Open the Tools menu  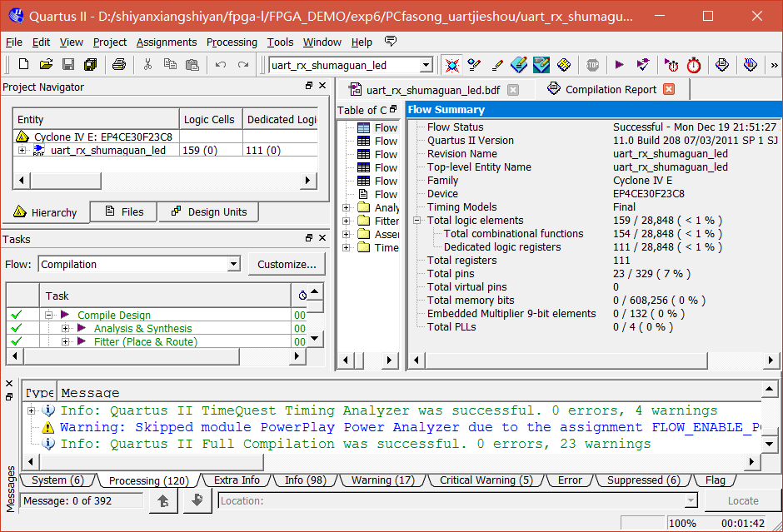pyautogui.click(x=280, y=42)
